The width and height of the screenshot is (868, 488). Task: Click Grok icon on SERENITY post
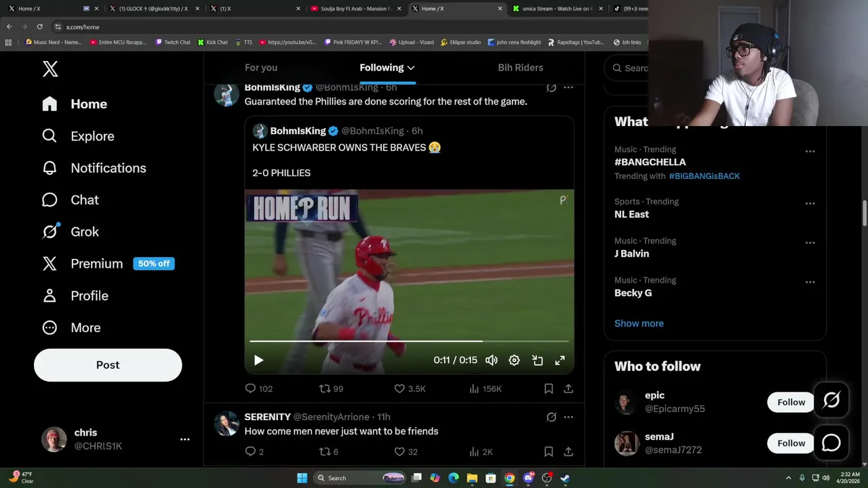click(x=551, y=417)
